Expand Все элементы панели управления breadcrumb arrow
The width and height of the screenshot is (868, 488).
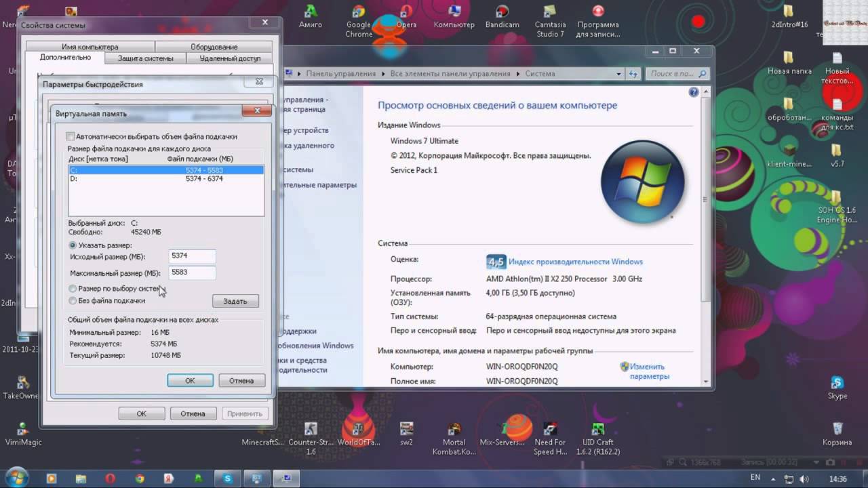click(518, 74)
